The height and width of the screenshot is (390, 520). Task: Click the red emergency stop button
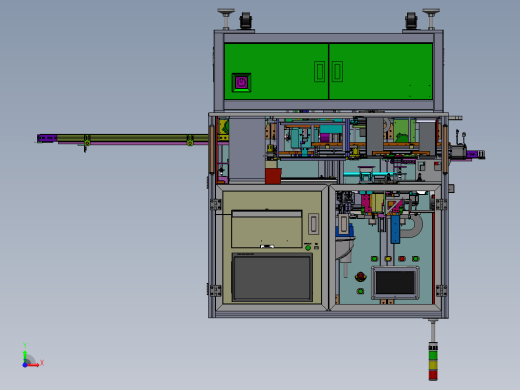pos(360,276)
